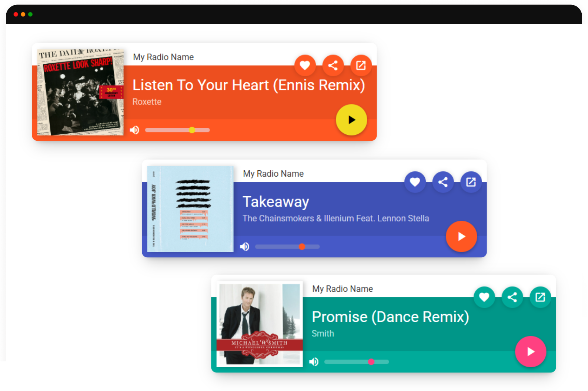Share the Takeaway track
The width and height of the screenshot is (588, 391).
443,182
